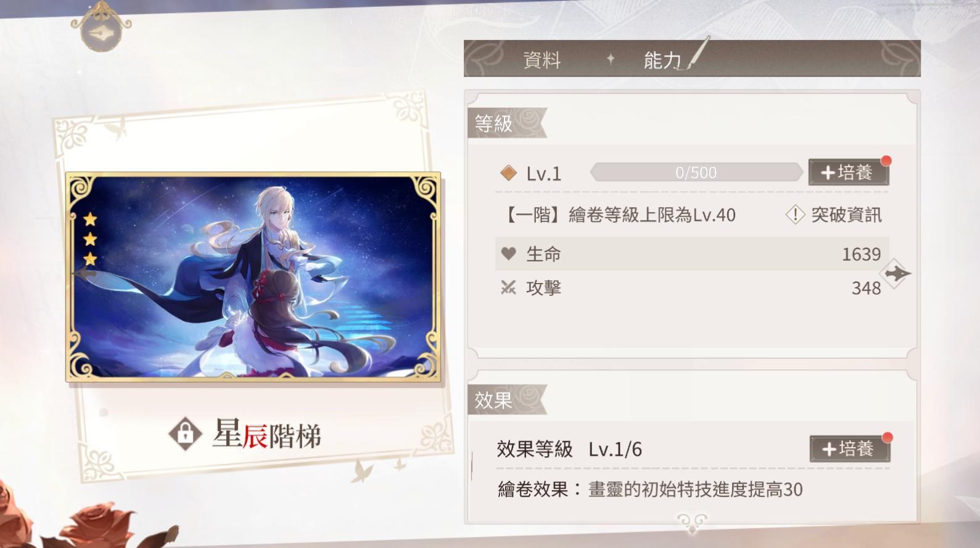This screenshot has width=980, height=548.
Task: Switch to the 資料 tab
Action: [x=541, y=60]
